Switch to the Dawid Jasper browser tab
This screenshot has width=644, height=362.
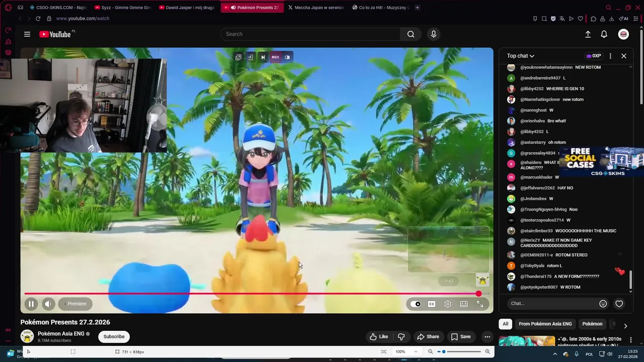pyautogui.click(x=187, y=8)
